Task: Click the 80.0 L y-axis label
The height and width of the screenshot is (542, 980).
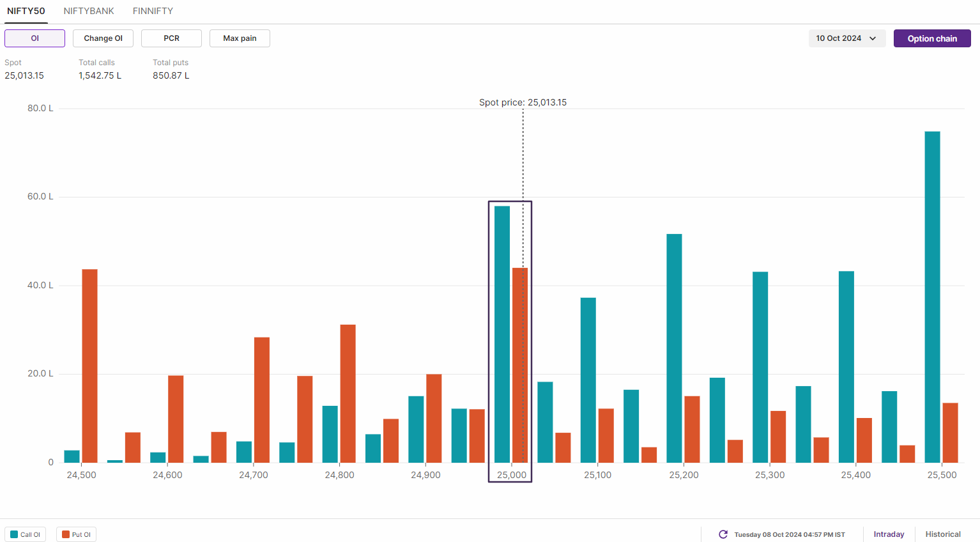Action: pos(40,108)
